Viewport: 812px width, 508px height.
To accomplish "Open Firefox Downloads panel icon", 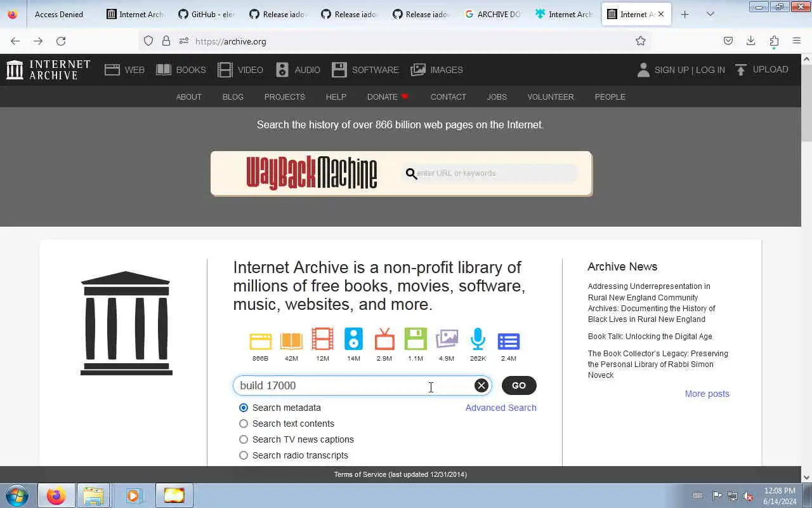I will pos(751,41).
